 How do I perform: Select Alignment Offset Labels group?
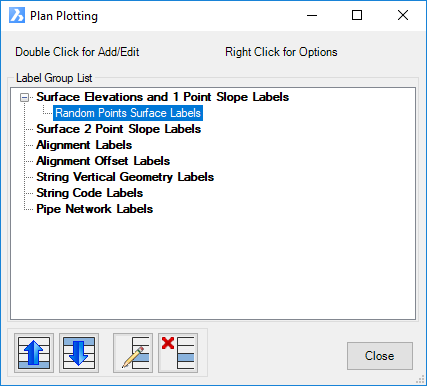click(x=103, y=161)
